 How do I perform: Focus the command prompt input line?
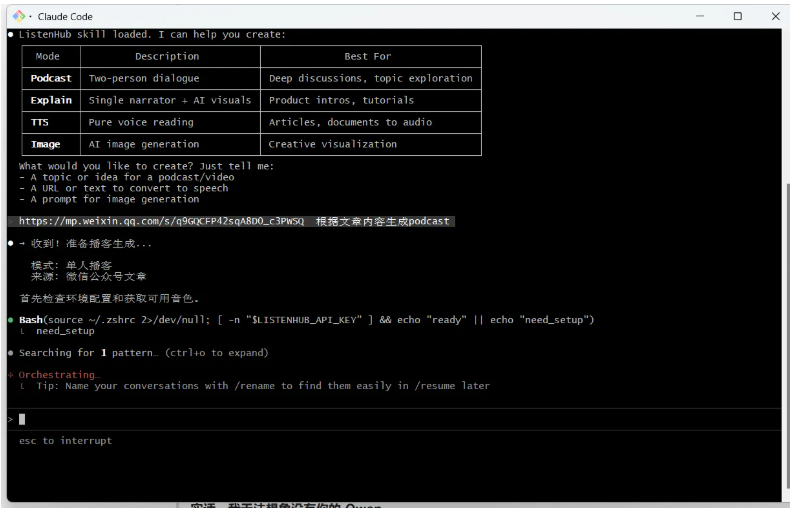click(x=300, y=419)
